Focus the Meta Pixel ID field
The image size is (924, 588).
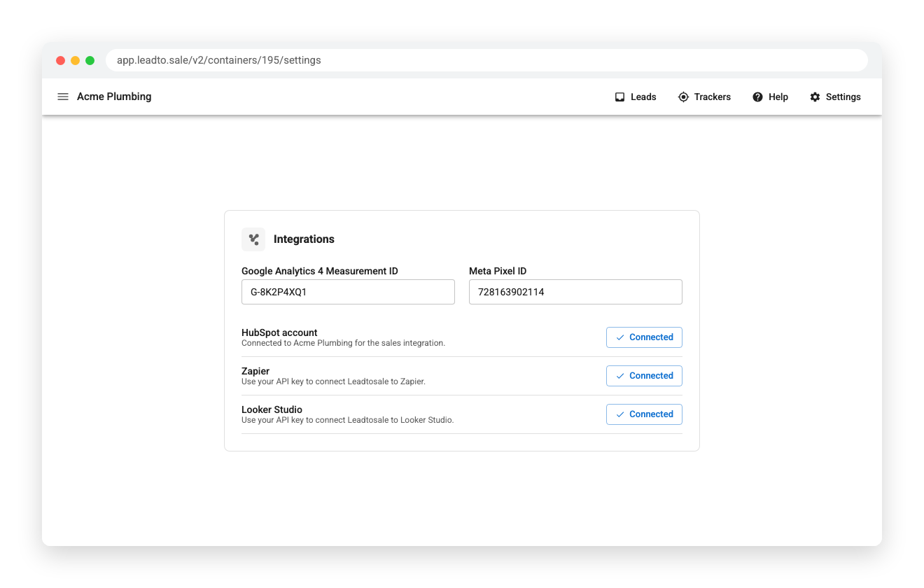[x=575, y=292]
